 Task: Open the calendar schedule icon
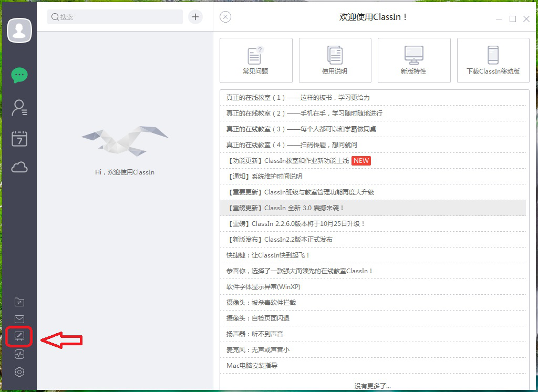[19, 138]
